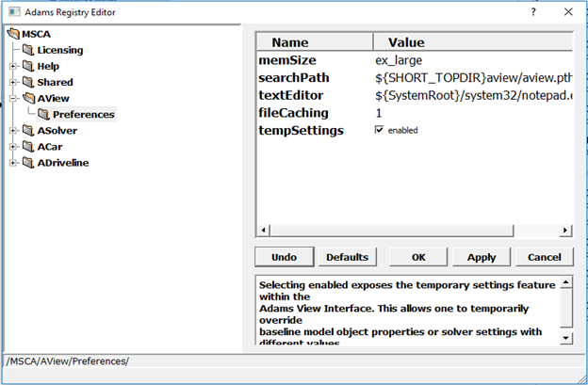Screen dimensions: 588x385
Task: Select the Preferences folder icon
Action: pos(43,114)
